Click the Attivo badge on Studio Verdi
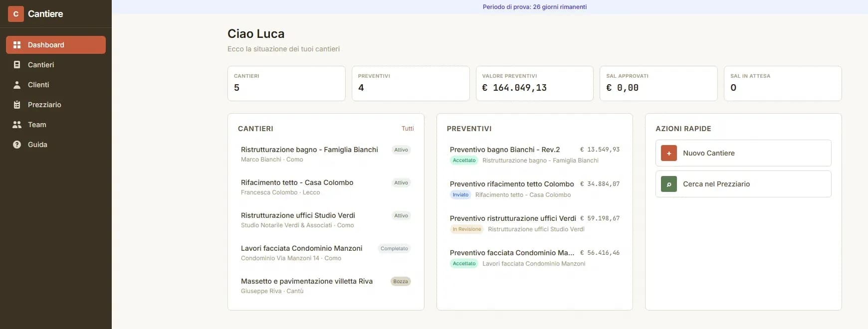This screenshot has width=868, height=329. pos(401,216)
